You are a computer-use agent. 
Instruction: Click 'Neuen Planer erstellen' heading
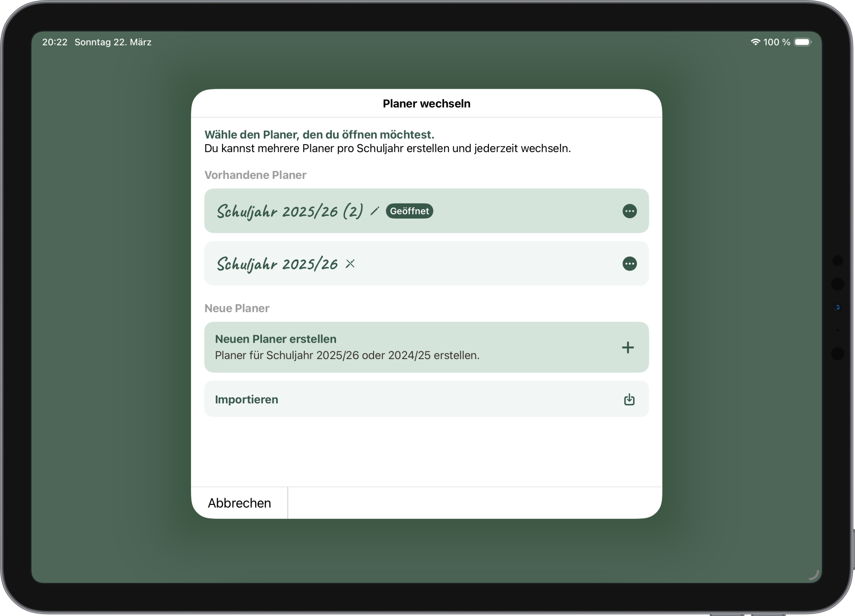[276, 339]
